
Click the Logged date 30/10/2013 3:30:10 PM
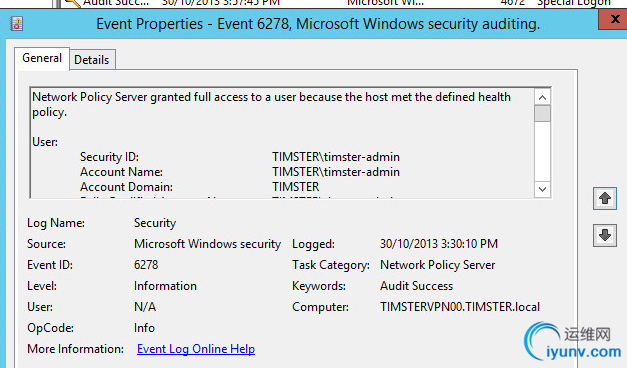point(439,244)
